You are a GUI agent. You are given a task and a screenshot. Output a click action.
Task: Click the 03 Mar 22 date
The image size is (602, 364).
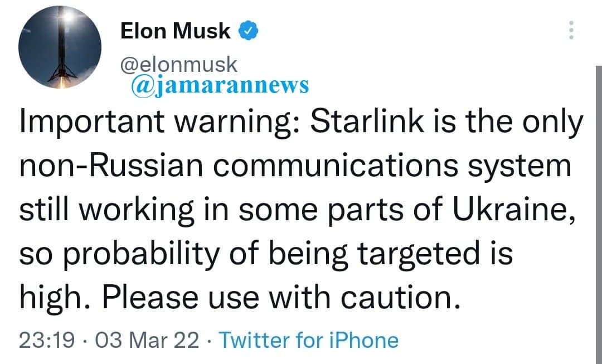click(147, 340)
